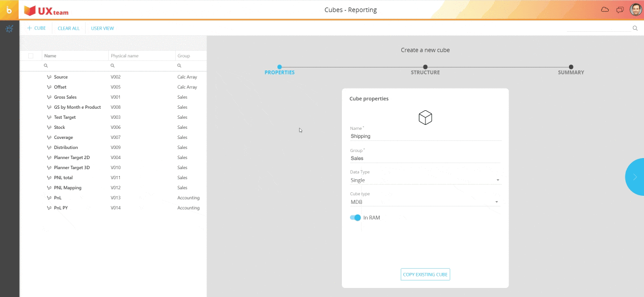This screenshot has height=297, width=644.
Task: Open the user profile avatar
Action: point(635,10)
